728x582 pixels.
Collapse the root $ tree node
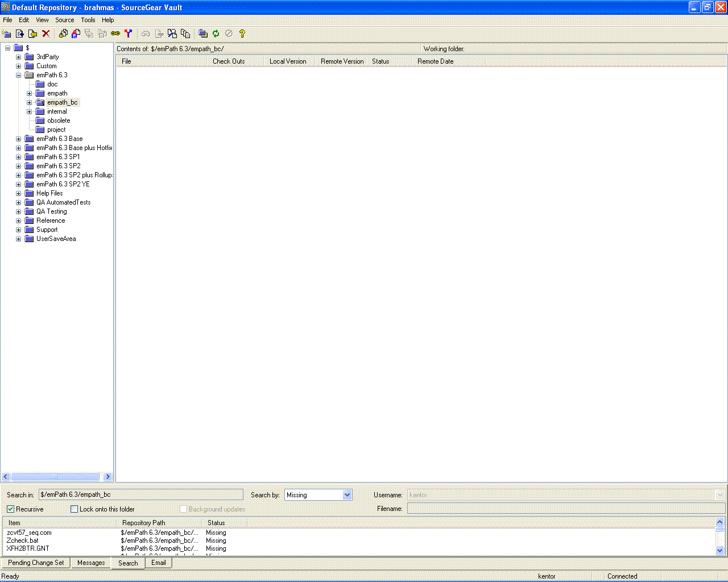[x=7, y=48]
